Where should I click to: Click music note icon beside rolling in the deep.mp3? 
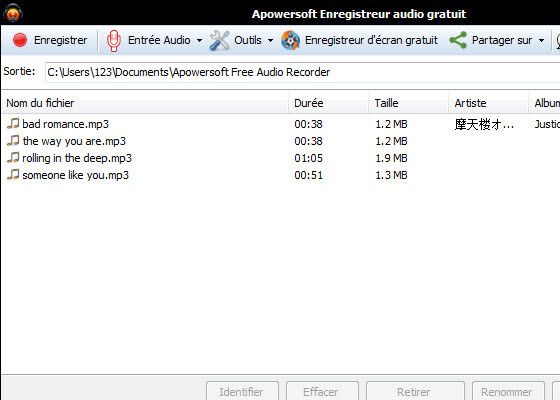click(13, 158)
